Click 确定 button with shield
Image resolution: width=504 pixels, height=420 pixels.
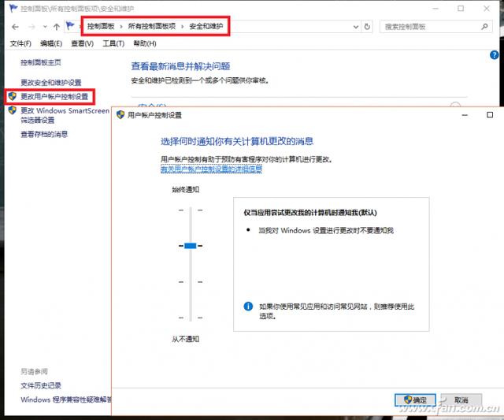tap(415, 400)
